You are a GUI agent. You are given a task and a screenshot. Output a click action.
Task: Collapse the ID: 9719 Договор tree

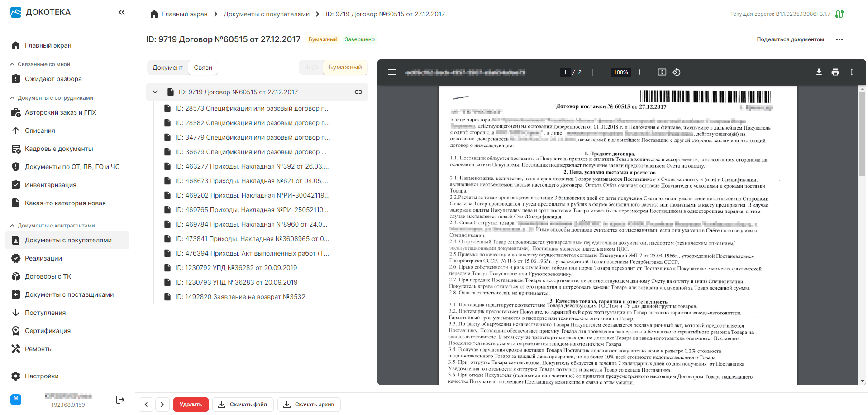(x=155, y=92)
